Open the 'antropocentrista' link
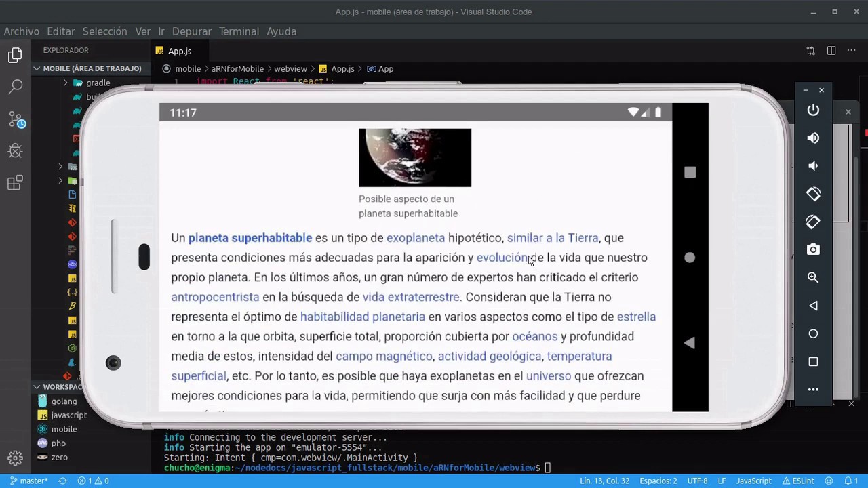The width and height of the screenshot is (868, 488). (215, 297)
